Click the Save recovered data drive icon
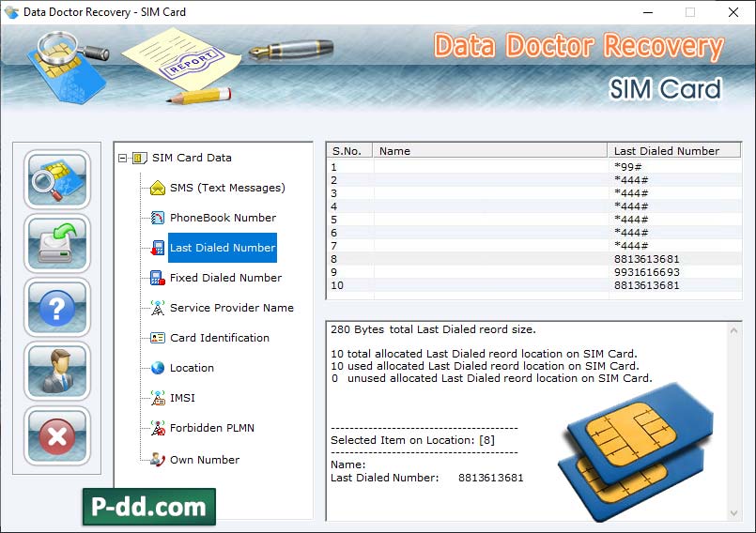 click(57, 243)
